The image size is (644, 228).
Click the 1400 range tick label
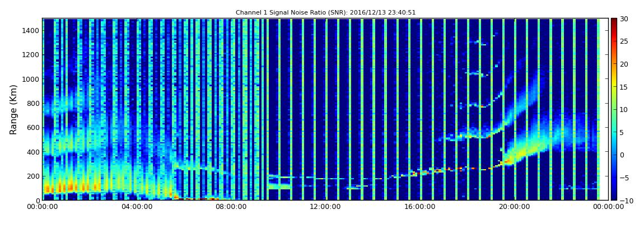31,30
